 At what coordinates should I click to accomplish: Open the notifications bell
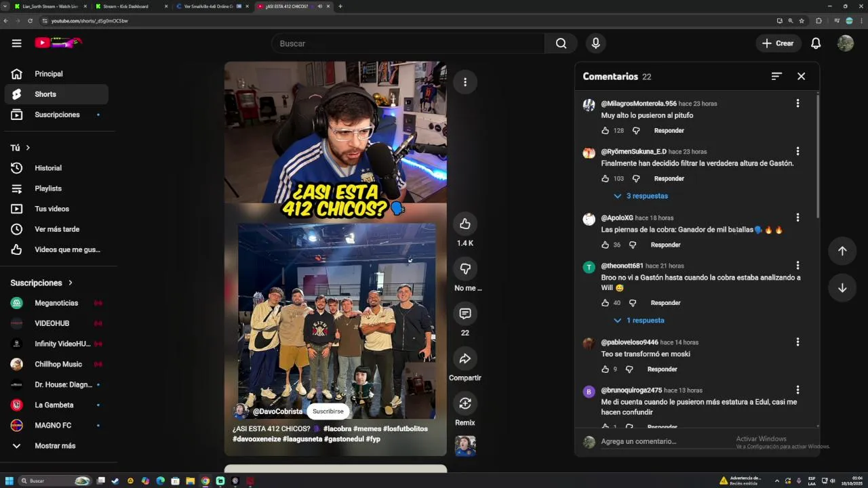816,43
